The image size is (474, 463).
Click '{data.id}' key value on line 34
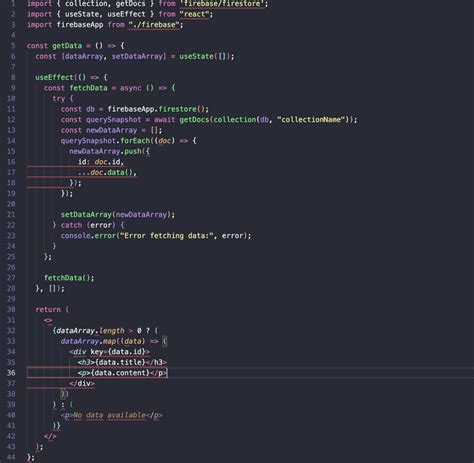click(126, 352)
